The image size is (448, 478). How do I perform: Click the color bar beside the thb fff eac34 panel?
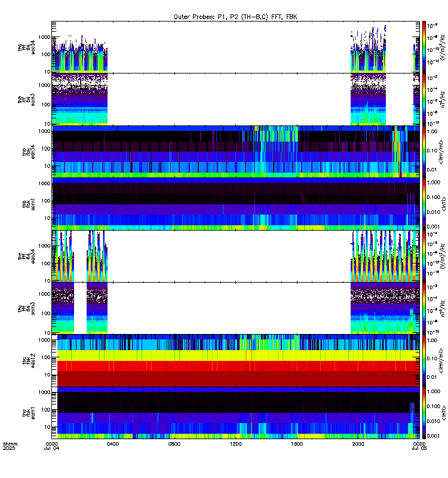coord(424,47)
